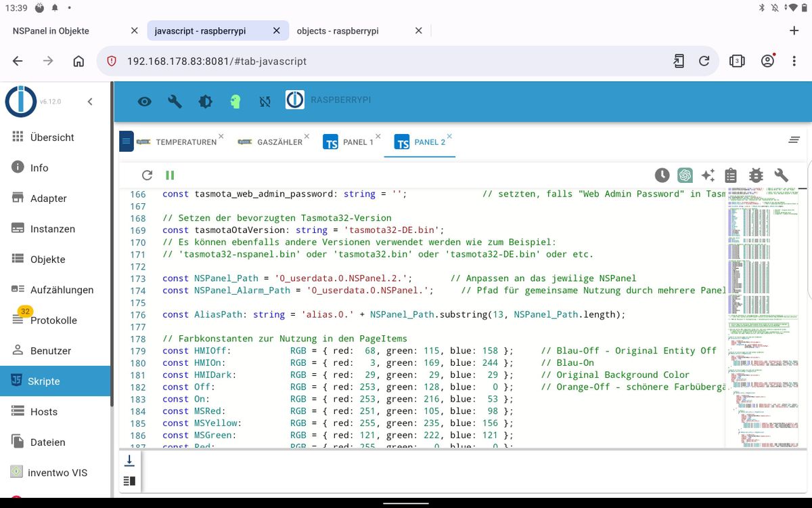
Task: Select PANEL 2 script tab
Action: [420, 142]
